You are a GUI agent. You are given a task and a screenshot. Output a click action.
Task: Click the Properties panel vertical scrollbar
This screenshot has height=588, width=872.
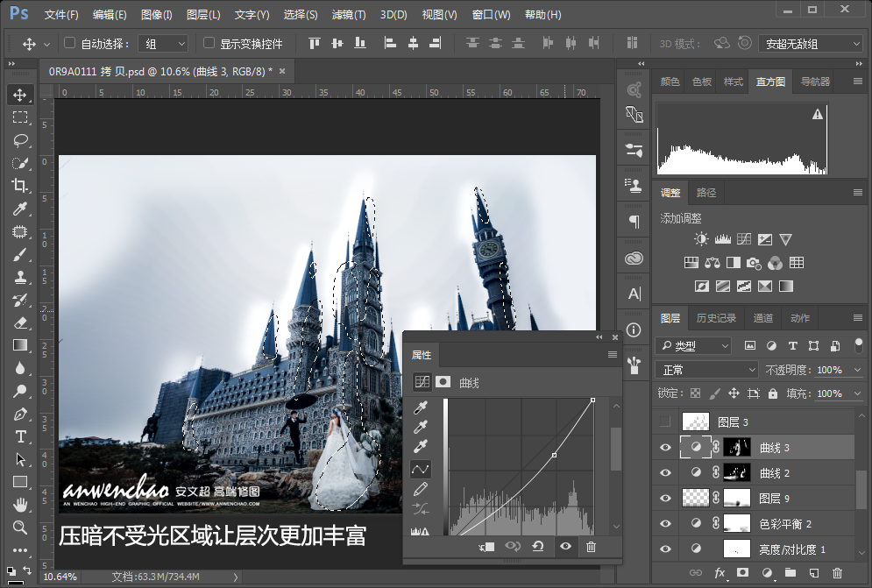pyautogui.click(x=615, y=449)
